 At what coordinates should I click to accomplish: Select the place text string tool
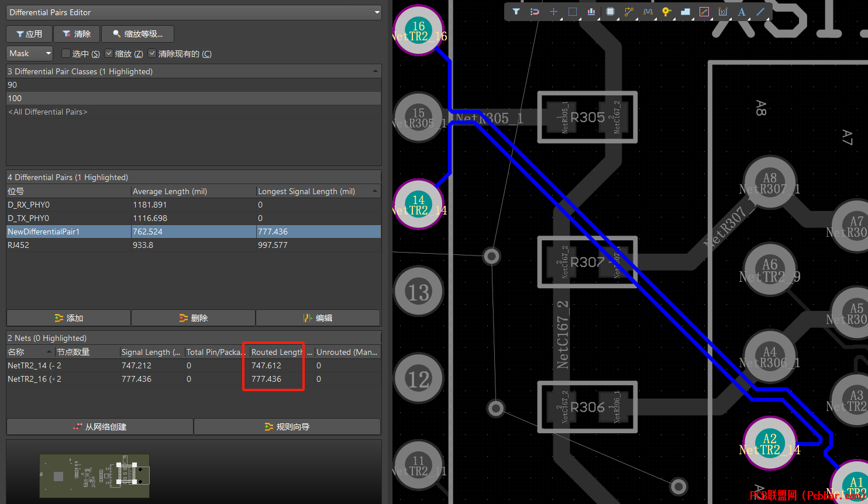(742, 12)
